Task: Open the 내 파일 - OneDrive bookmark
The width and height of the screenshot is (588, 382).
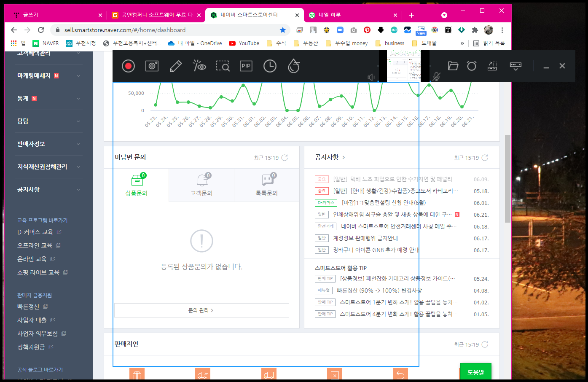Action: 195,43
